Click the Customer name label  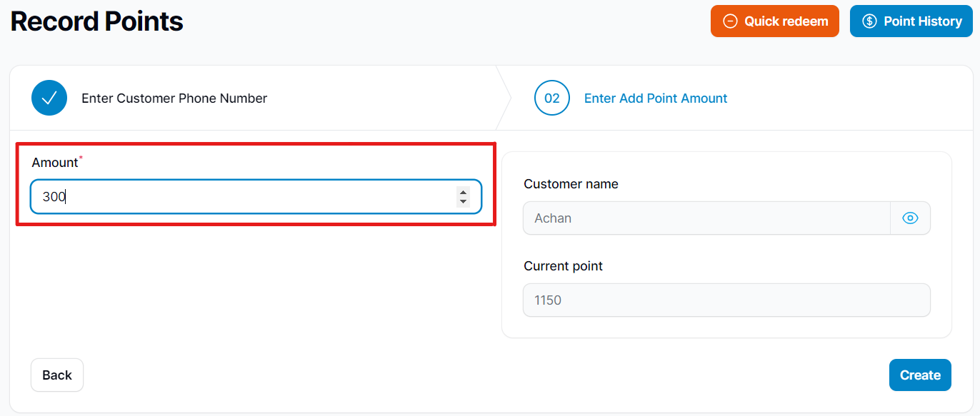(x=571, y=184)
